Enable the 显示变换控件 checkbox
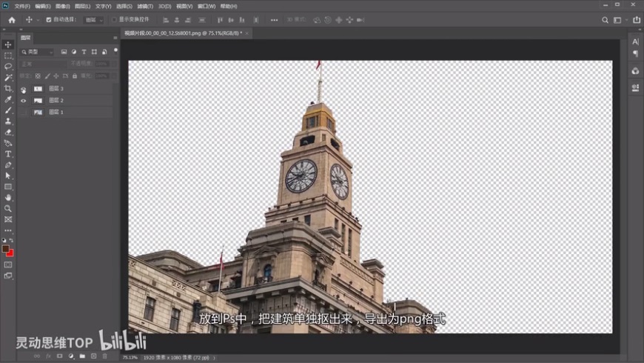The image size is (644, 363). pos(114,20)
